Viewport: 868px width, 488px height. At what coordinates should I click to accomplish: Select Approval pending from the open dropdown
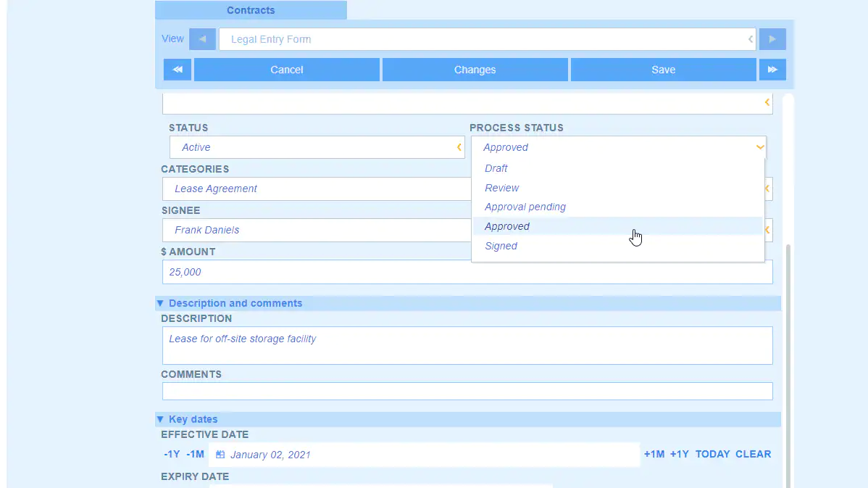click(525, 207)
